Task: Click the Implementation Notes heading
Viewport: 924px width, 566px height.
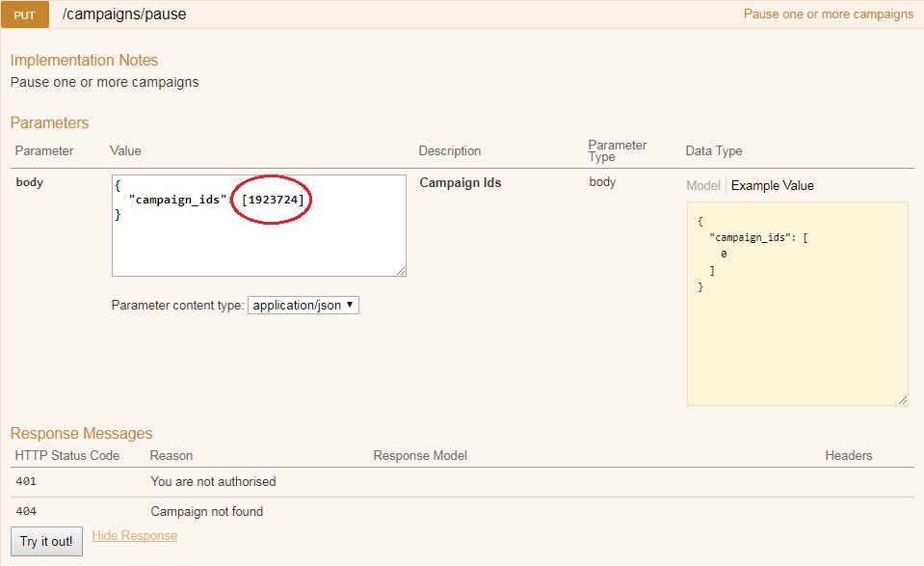Action: point(84,60)
